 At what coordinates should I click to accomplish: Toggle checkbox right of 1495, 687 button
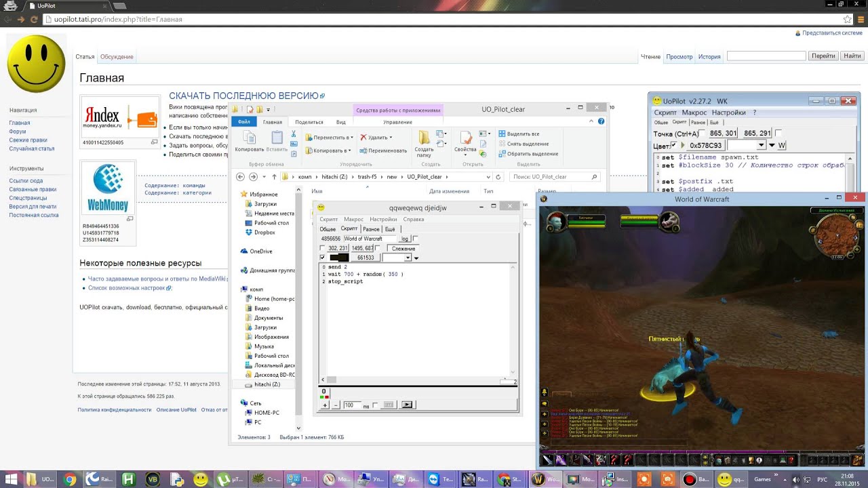click(378, 248)
